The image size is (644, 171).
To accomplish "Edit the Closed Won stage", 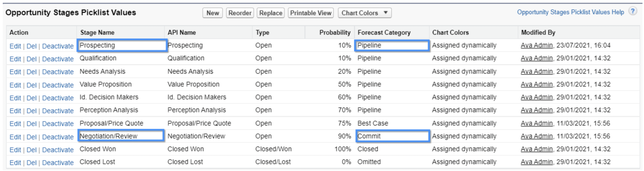I will (x=15, y=150).
